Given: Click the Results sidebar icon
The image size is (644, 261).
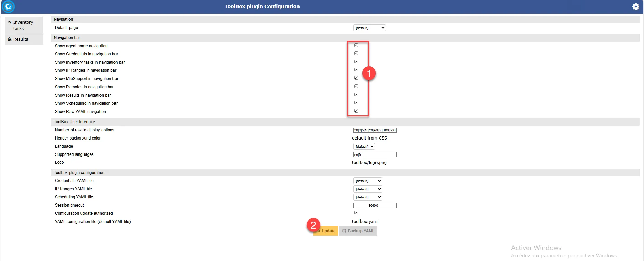Looking at the screenshot, I should (x=10, y=39).
